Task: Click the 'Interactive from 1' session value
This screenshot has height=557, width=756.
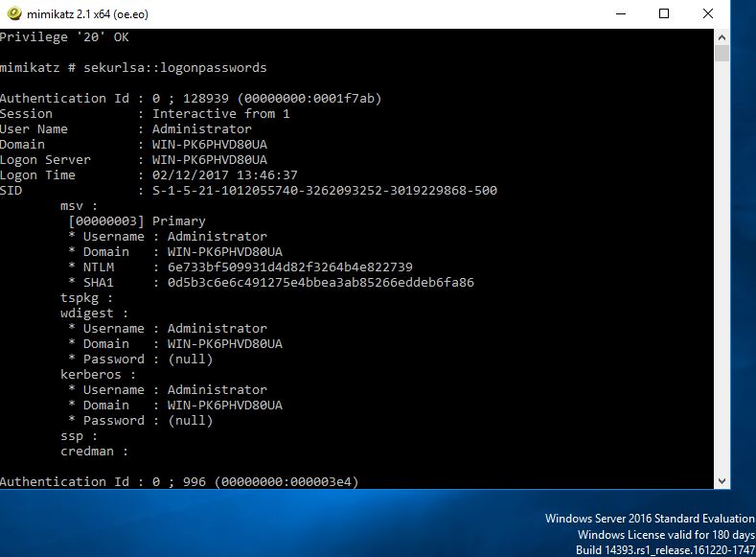Action: pos(220,114)
